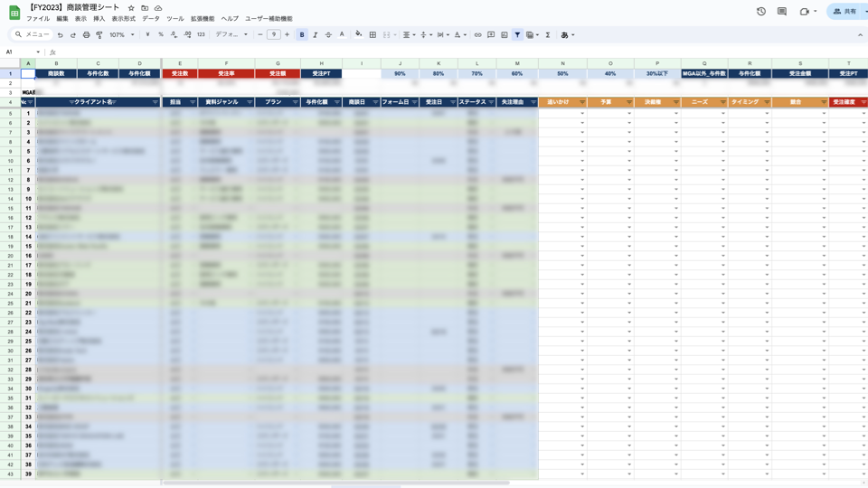Open the borders tool in toolbar
Screen dimensions: 868x488
click(373, 35)
